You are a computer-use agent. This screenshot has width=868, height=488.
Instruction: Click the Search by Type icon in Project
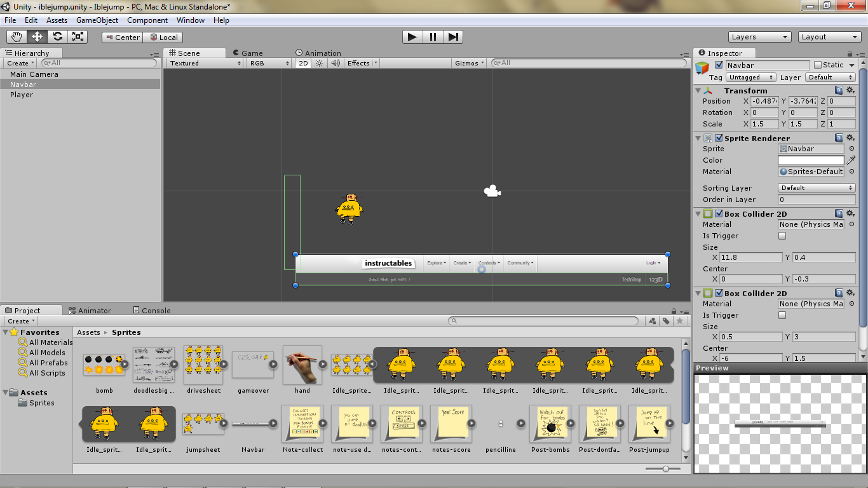click(653, 321)
